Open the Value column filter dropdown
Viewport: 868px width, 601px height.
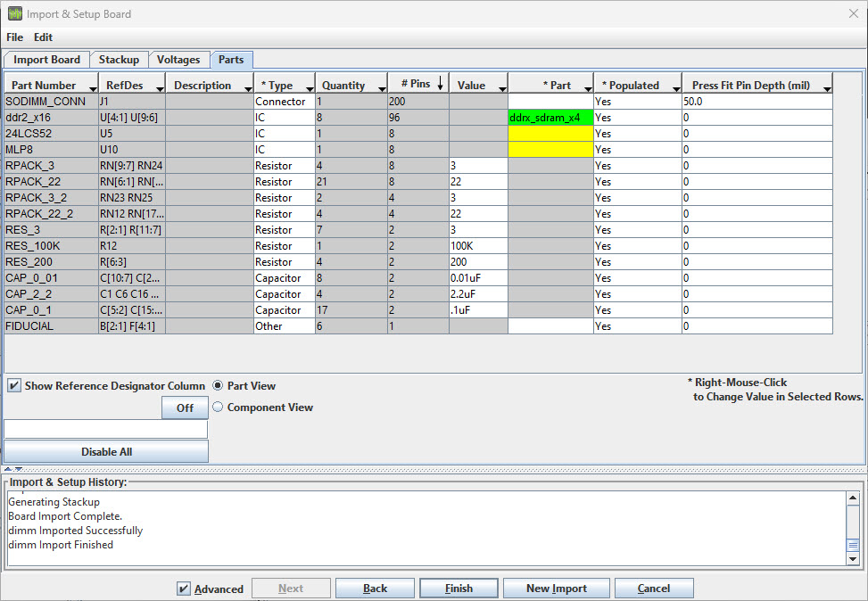tap(500, 87)
